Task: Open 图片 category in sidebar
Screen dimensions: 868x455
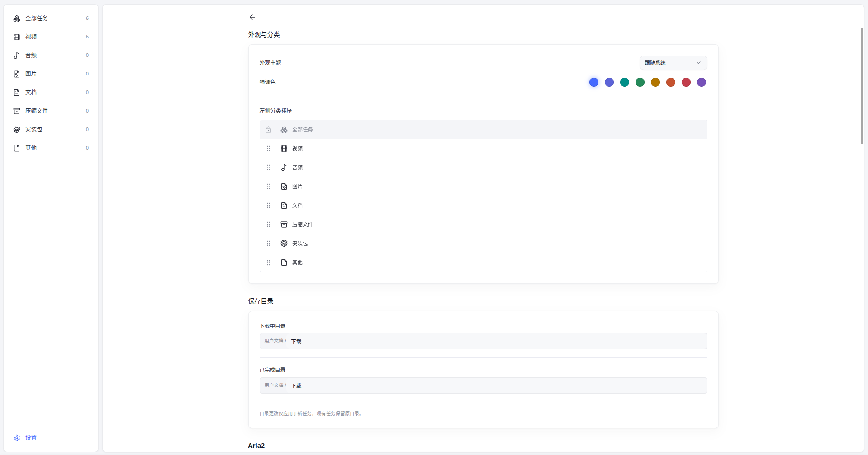Action: [51, 74]
